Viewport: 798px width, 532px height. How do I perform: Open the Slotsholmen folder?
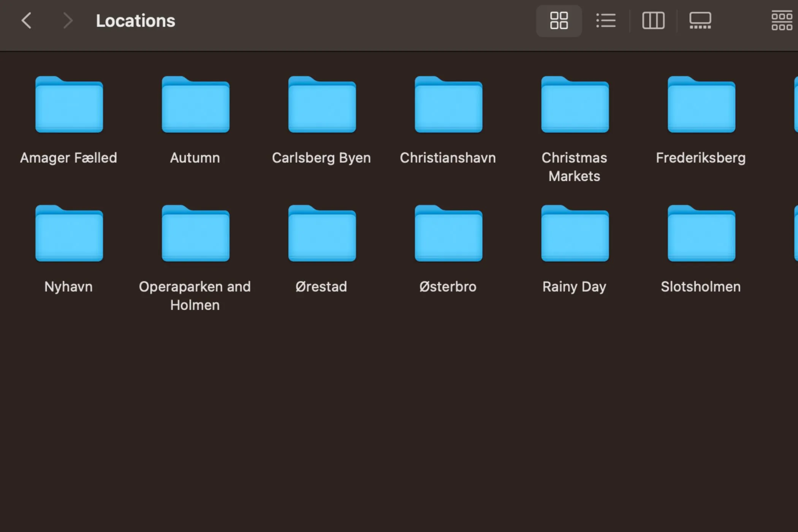click(x=700, y=234)
